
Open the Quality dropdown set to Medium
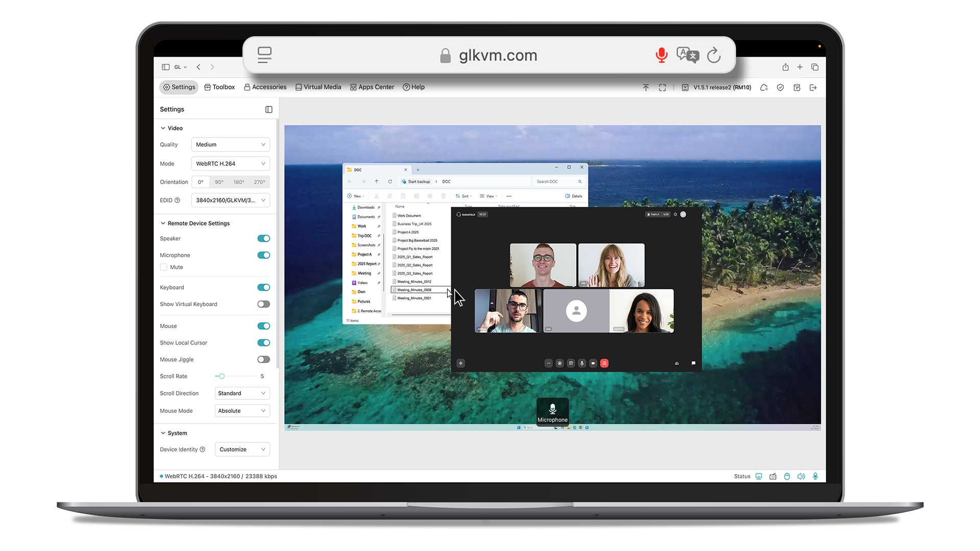click(x=230, y=144)
